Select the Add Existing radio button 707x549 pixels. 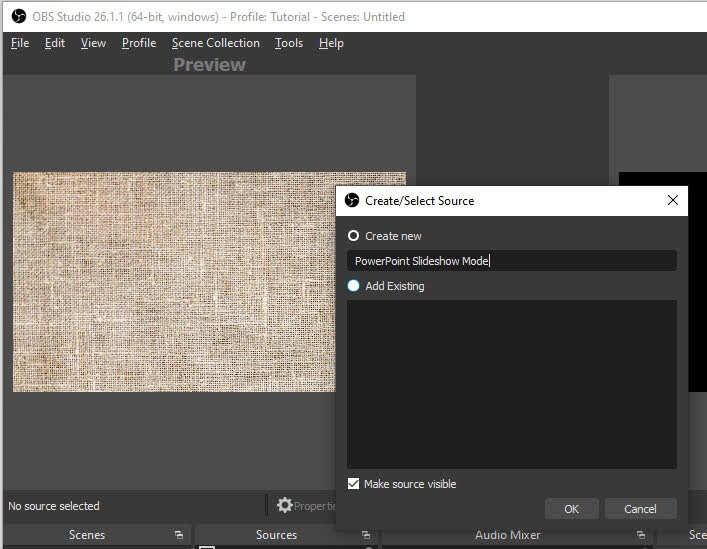pos(353,286)
